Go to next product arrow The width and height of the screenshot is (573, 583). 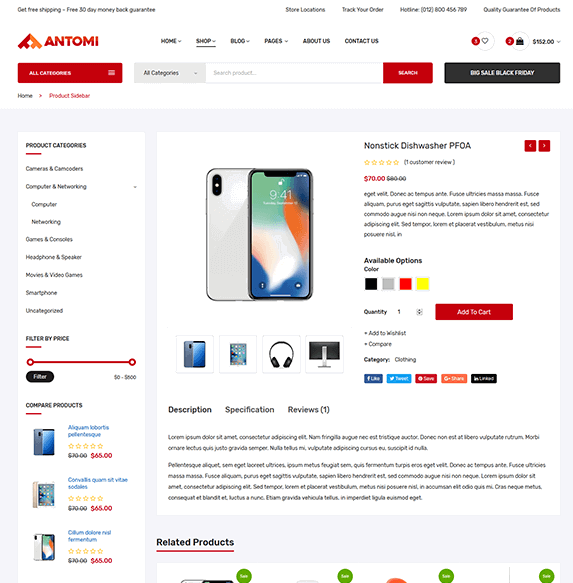[x=544, y=146]
